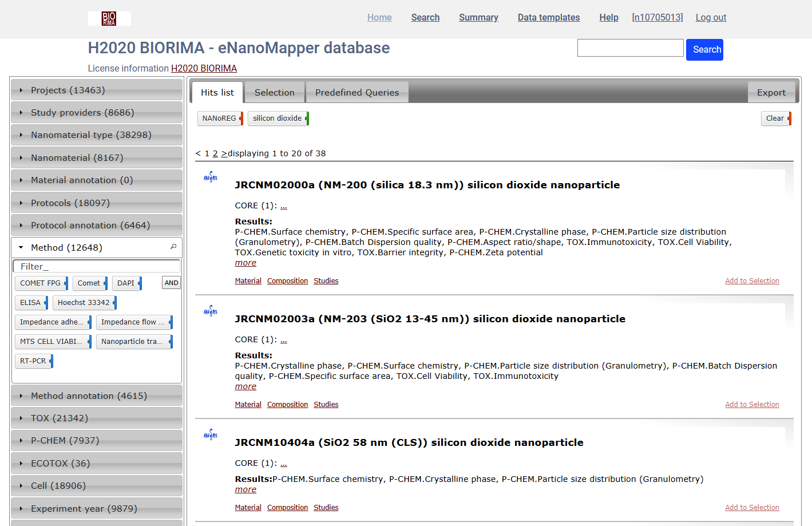Screen dimensions: 812x526
Task: Click NANoREG logo beside JRCNM02003a result
Action: 211,311
